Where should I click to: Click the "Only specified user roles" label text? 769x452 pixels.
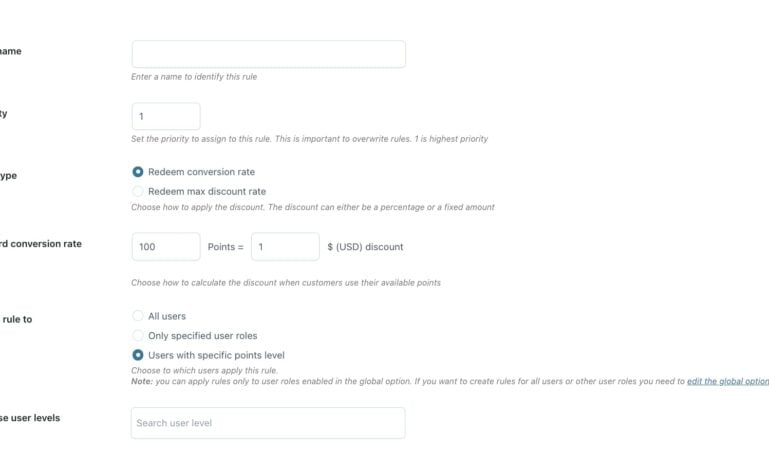[203, 335]
